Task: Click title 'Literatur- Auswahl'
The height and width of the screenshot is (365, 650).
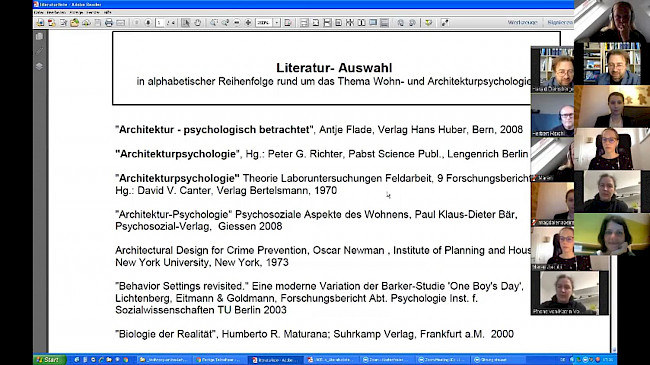Action: (334, 68)
